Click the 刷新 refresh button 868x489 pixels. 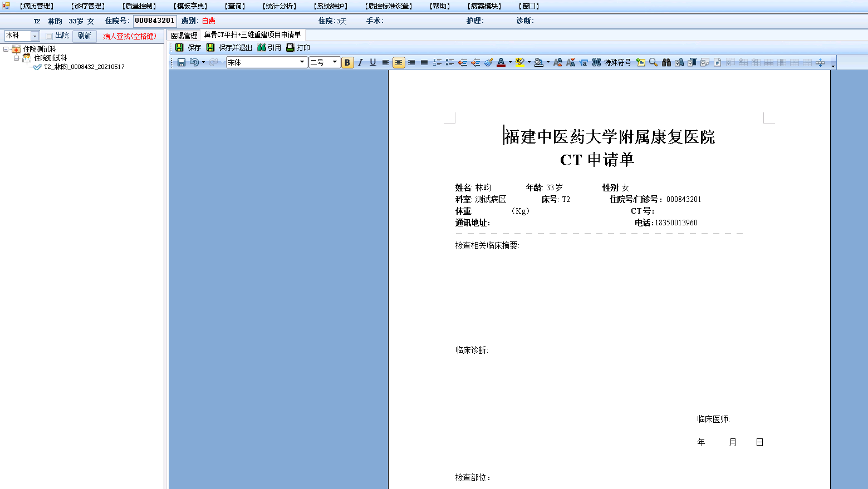click(x=85, y=36)
